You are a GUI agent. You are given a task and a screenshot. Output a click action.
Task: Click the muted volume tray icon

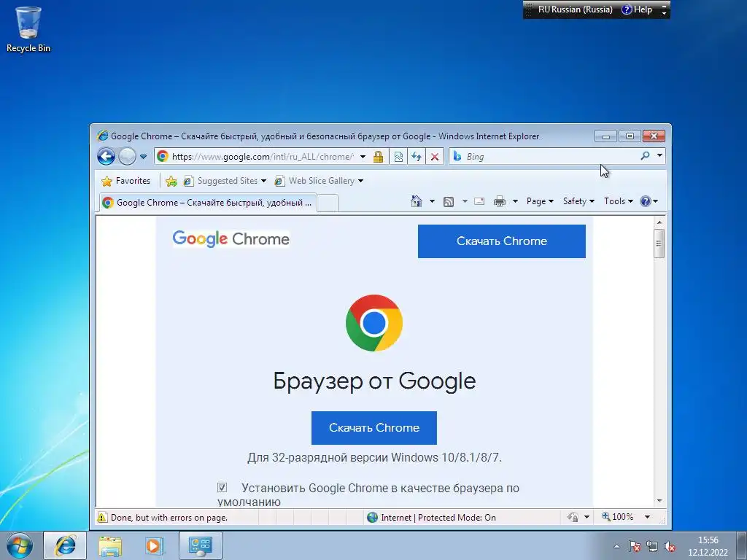point(670,547)
